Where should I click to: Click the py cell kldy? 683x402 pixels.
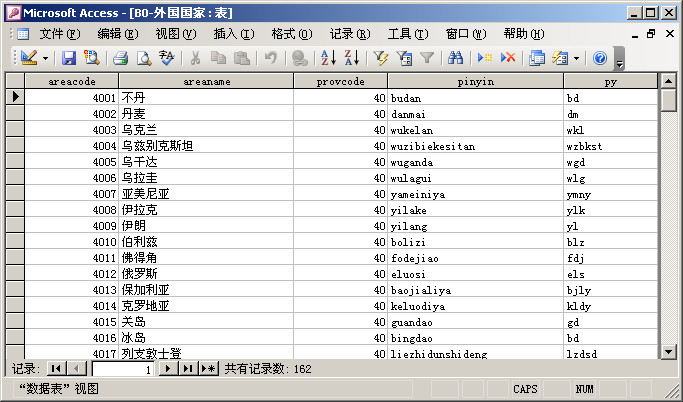[611, 306]
